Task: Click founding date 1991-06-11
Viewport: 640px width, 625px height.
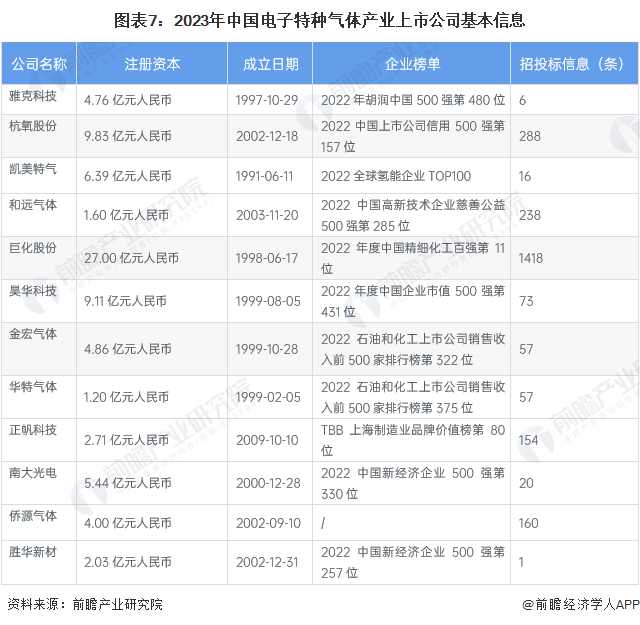Action: [x=264, y=176]
